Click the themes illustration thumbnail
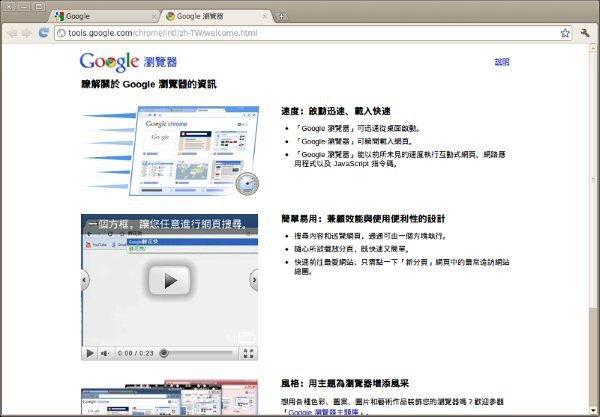 (169, 397)
